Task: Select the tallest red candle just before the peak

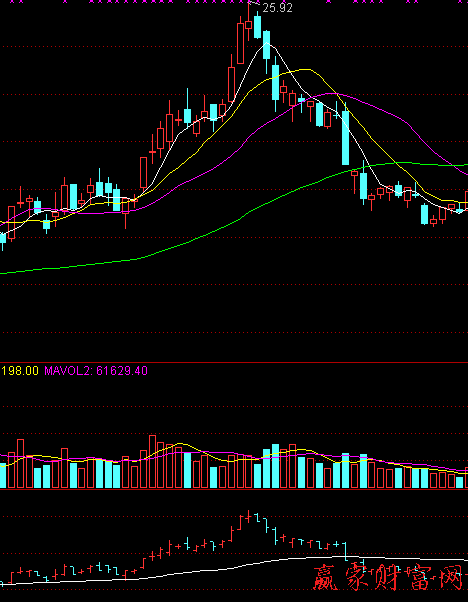Action: tap(241, 42)
